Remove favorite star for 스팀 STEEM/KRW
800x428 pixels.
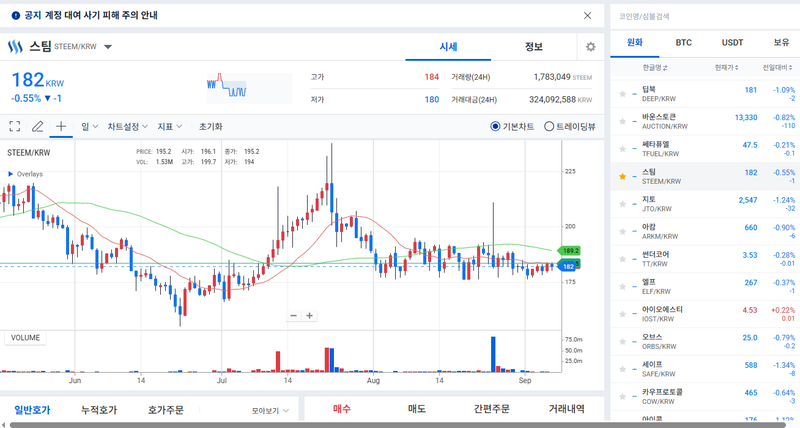pyautogui.click(x=622, y=177)
